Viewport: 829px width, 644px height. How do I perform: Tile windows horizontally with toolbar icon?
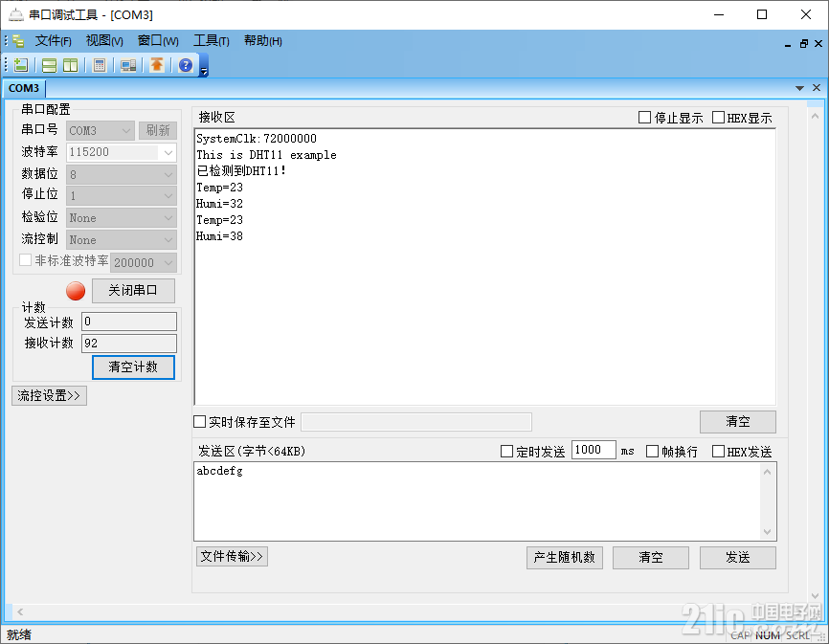[x=49, y=65]
